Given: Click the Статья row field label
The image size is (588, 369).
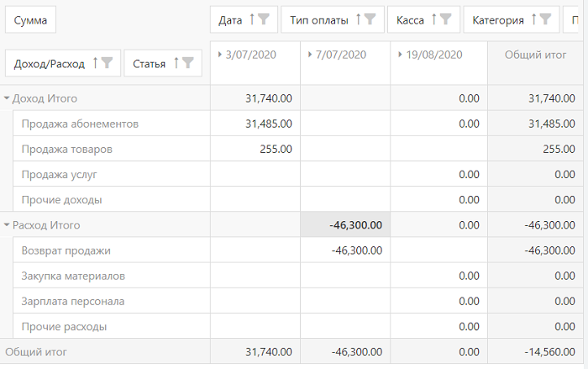Looking at the screenshot, I should point(149,64).
